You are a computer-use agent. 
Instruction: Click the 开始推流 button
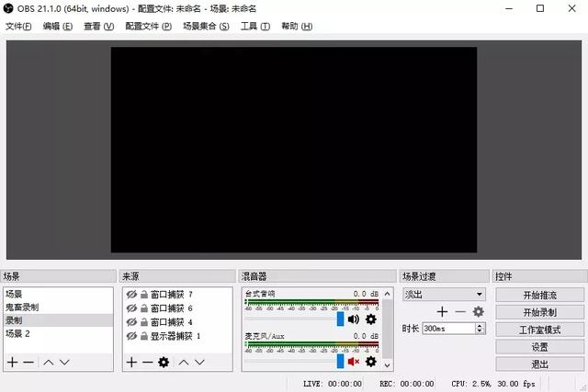[539, 295]
